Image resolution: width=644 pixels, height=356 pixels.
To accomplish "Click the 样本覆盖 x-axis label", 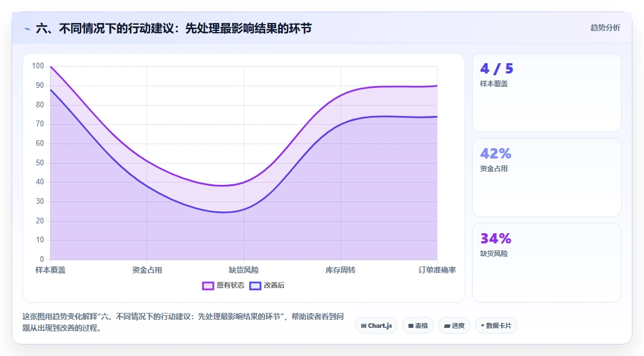I will pyautogui.click(x=50, y=270).
